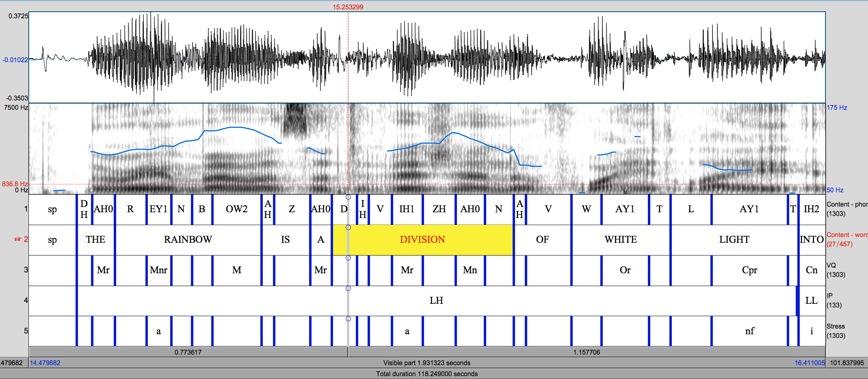Play the 0.773617 segment before the cursor
This screenshot has width=868, height=379.
188,352
